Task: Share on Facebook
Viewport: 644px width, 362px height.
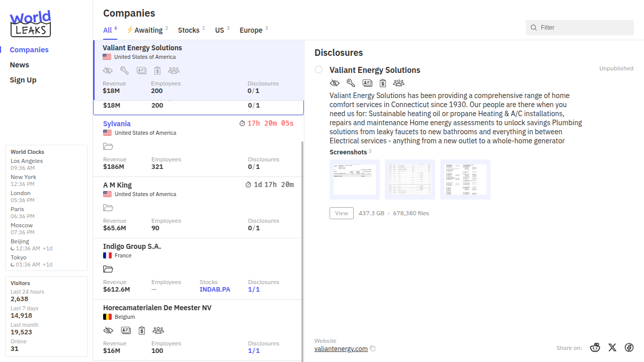Action: (x=629, y=347)
